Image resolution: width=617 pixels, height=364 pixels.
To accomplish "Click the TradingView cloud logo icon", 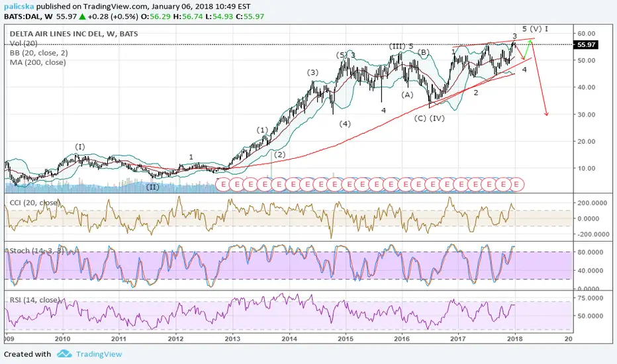I will 64,354.
